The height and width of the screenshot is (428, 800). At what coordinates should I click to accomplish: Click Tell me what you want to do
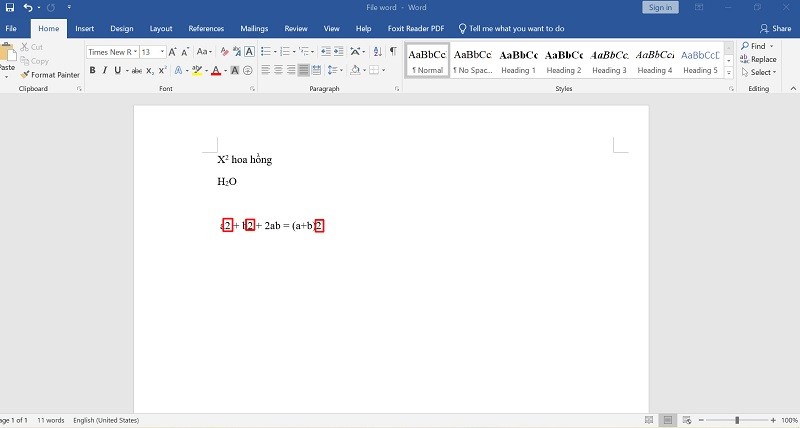pyautogui.click(x=511, y=29)
